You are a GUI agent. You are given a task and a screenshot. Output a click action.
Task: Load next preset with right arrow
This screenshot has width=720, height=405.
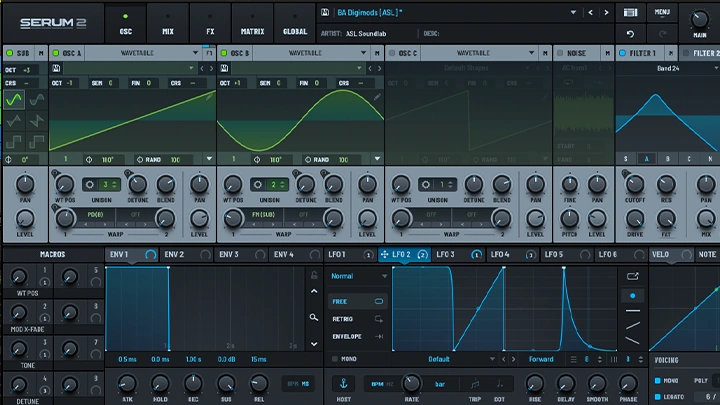coord(607,12)
